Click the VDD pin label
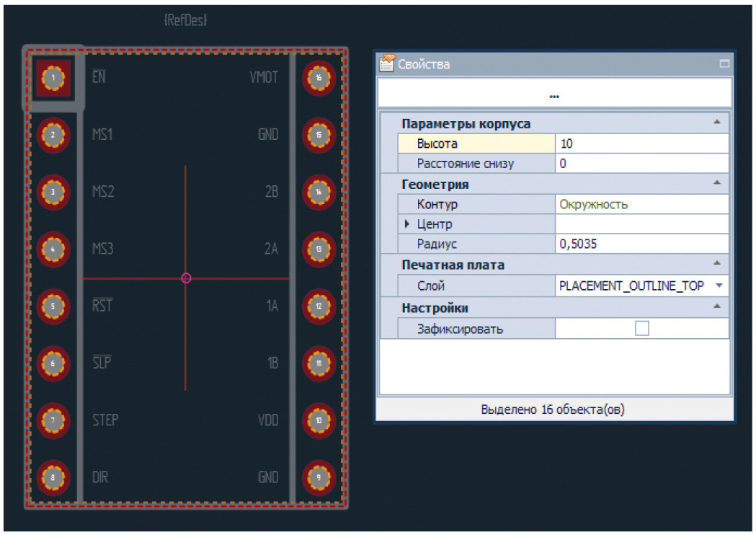Screen dimensions: 756x535 [268, 420]
